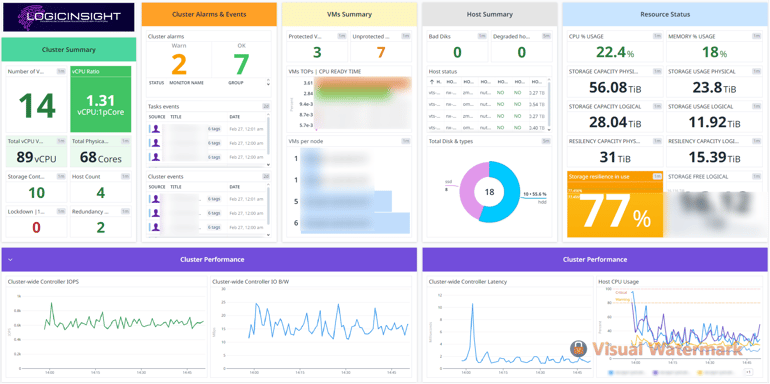Screen dimensions: 770x384
Task: Click the Redundancy value 2
Action: (101, 227)
